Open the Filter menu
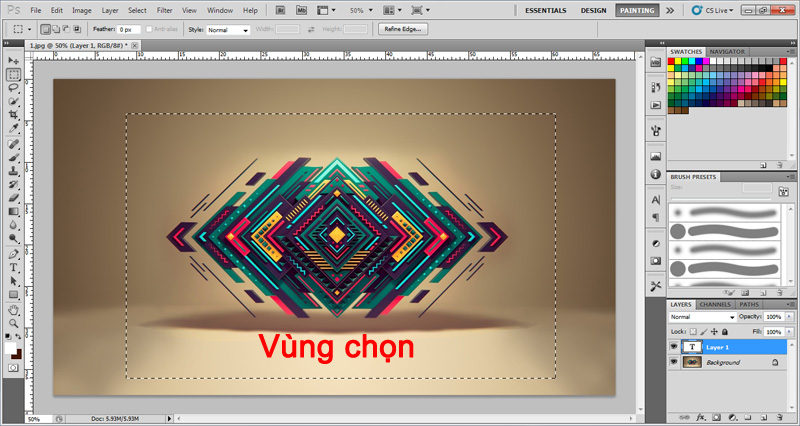The height and width of the screenshot is (426, 800). click(164, 10)
